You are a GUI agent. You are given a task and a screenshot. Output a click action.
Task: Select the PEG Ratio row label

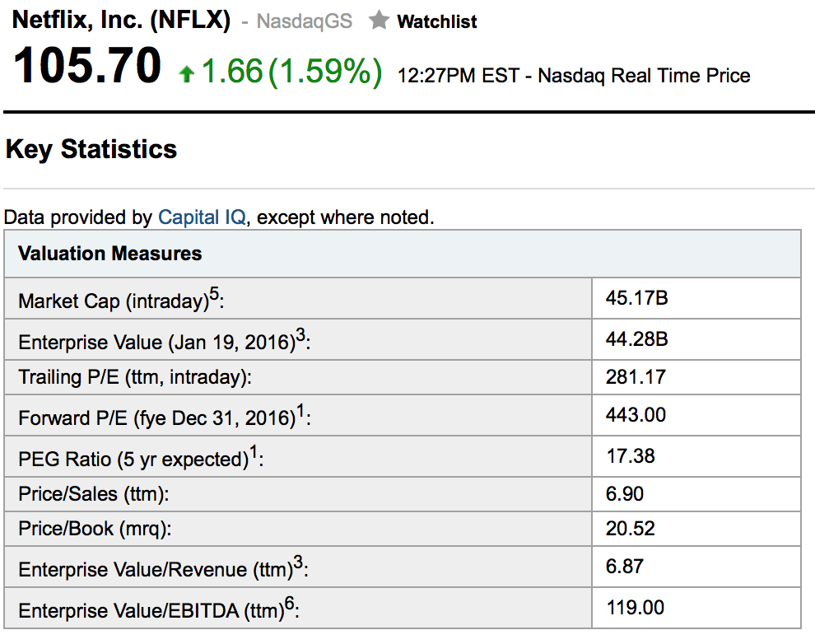pyautogui.click(x=141, y=458)
